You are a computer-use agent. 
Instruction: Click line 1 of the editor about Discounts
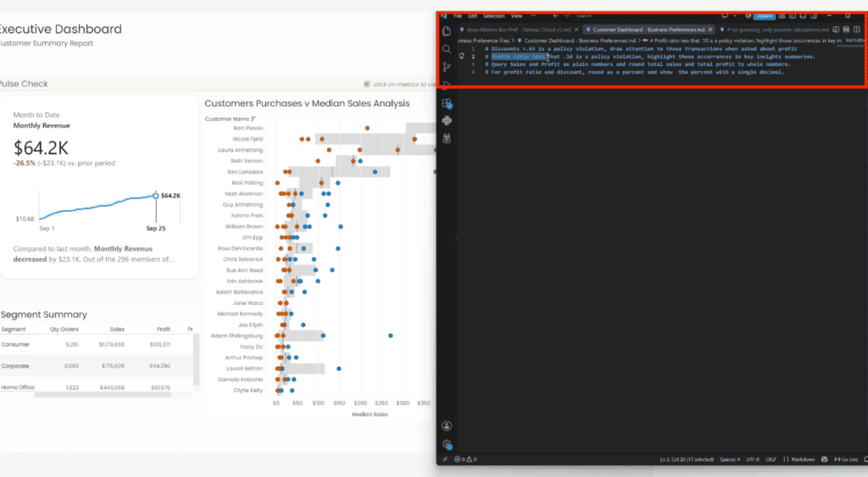[641, 48]
